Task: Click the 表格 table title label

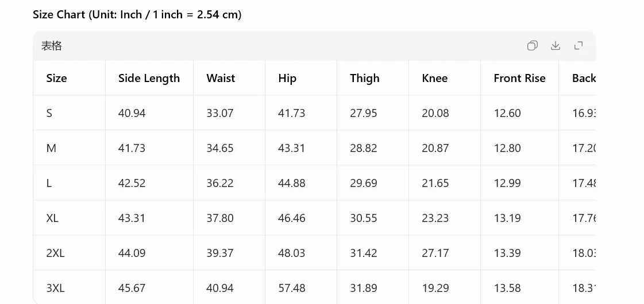Action: [51, 45]
